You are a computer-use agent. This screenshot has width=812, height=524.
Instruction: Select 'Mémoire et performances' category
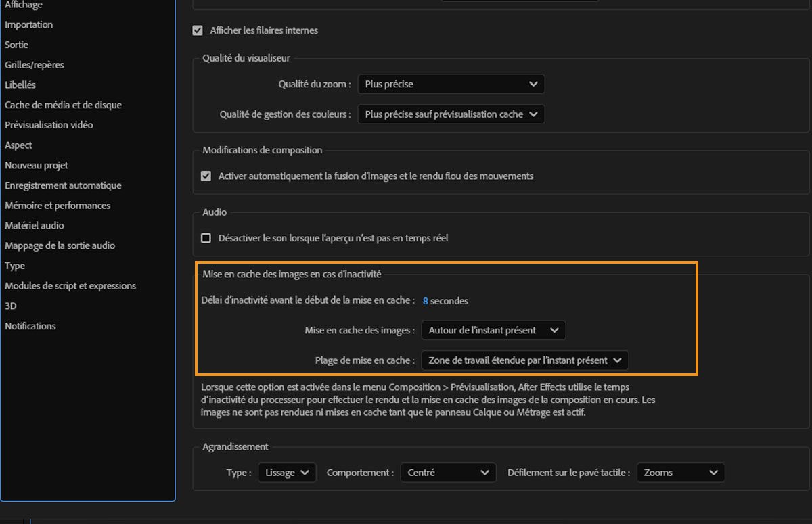58,206
